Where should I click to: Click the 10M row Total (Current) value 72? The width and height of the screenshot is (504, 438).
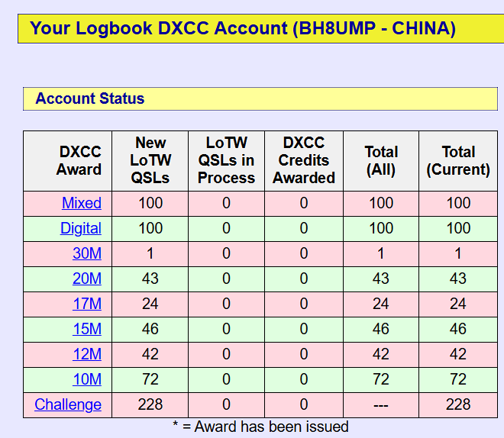[x=458, y=379]
